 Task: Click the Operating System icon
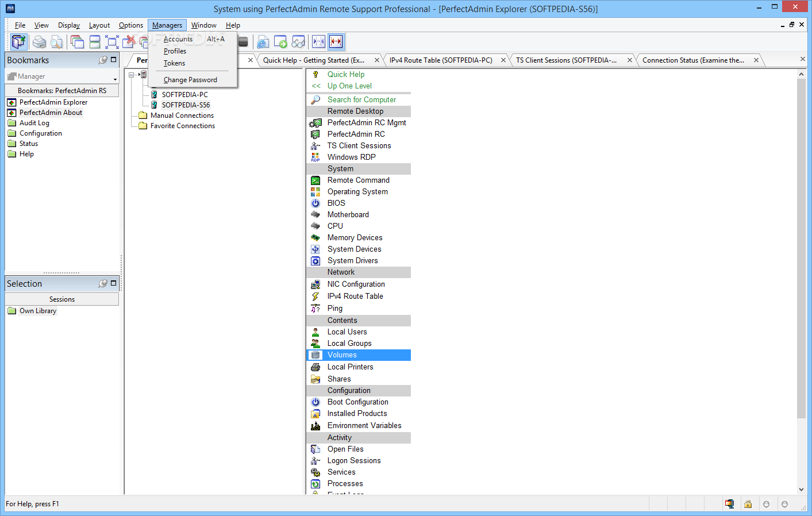tap(315, 192)
